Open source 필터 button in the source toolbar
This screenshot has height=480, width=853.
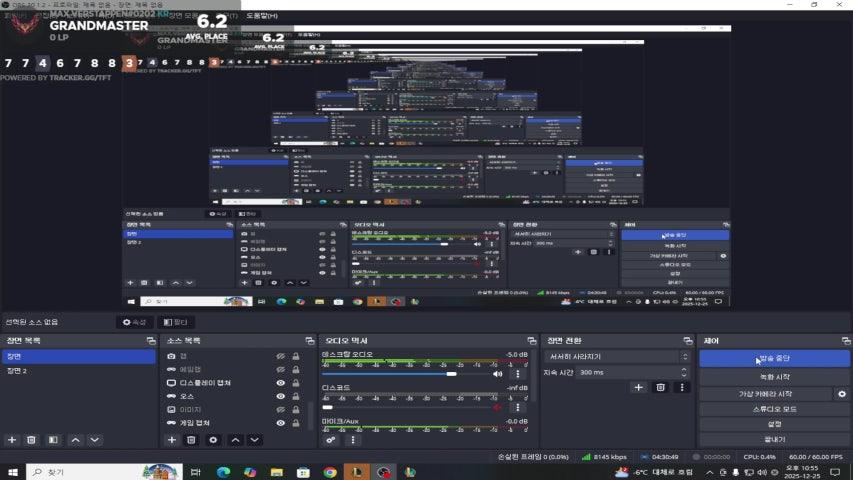click(x=176, y=322)
